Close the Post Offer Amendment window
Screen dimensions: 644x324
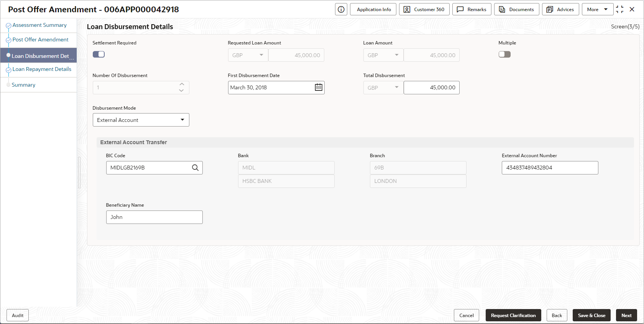click(632, 9)
